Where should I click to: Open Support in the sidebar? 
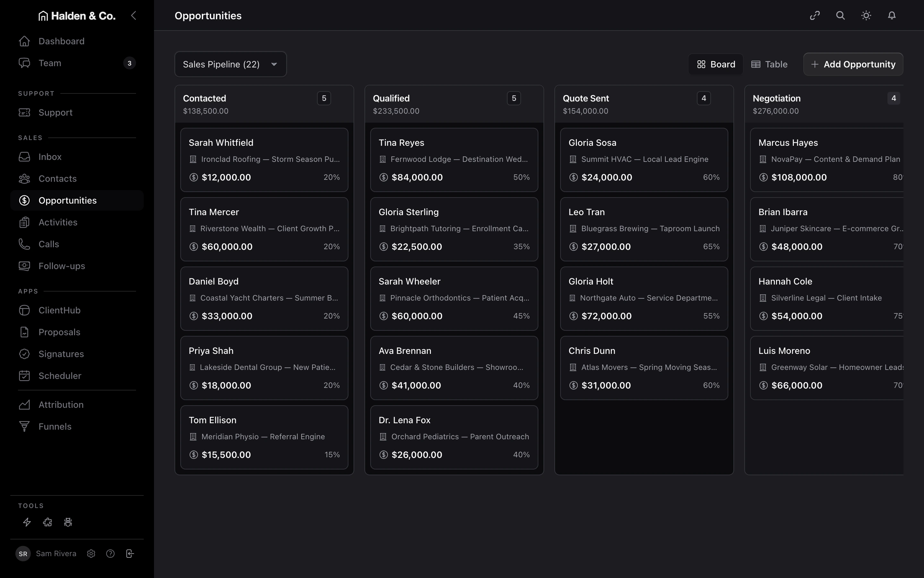(77, 112)
